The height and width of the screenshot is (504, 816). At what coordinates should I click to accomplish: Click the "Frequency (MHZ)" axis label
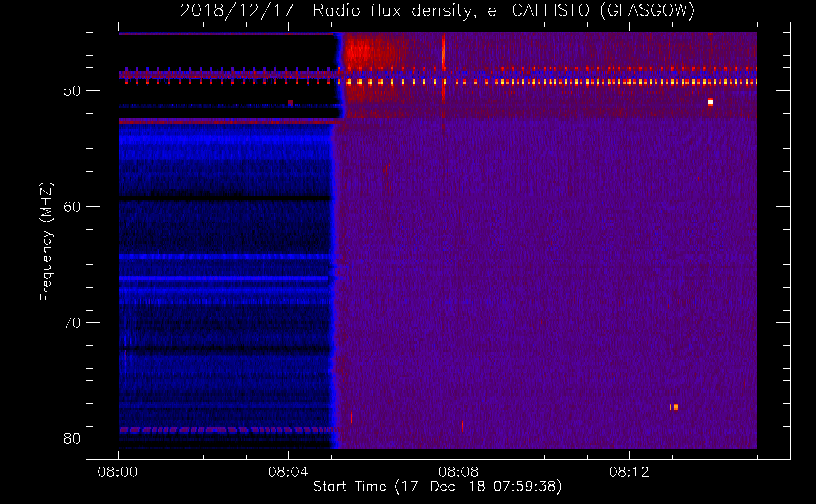point(46,242)
